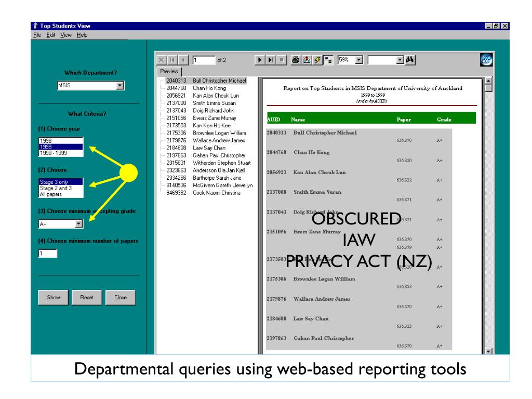Click Brownlee Logan William in report
The image size is (532, 399).
(324, 279)
